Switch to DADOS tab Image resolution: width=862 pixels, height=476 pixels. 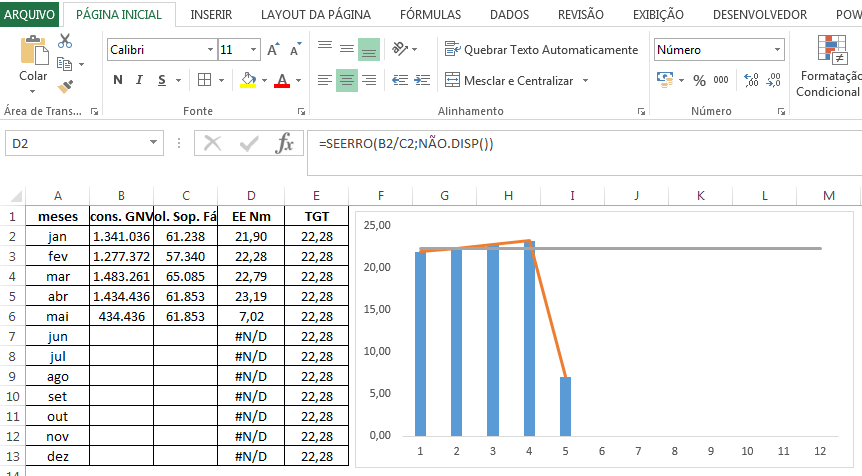510,15
